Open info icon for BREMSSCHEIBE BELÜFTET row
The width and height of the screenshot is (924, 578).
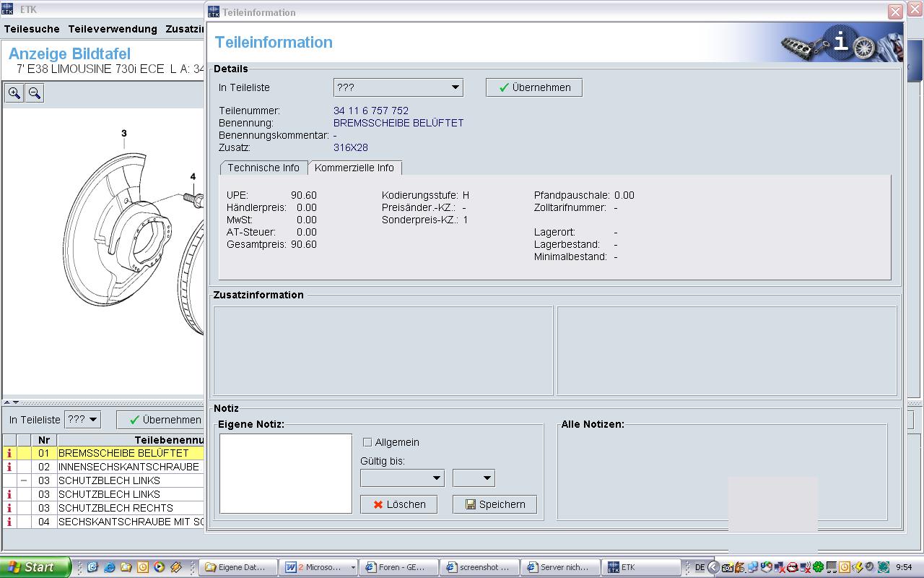(x=9, y=453)
